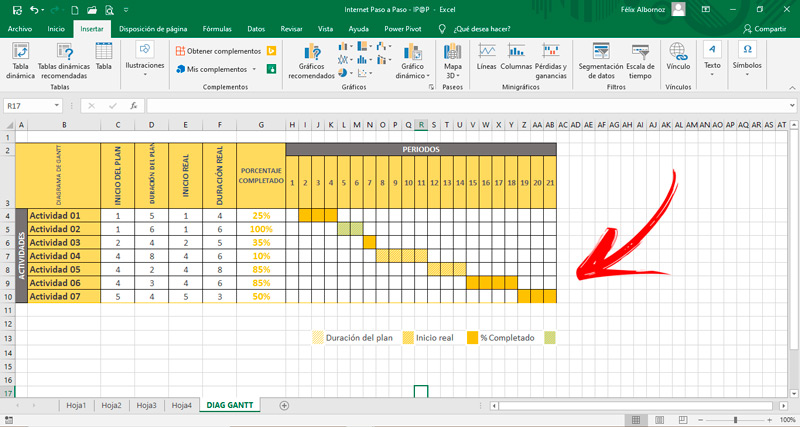
Task: Open the Ilustraciones menu
Action: point(145,60)
